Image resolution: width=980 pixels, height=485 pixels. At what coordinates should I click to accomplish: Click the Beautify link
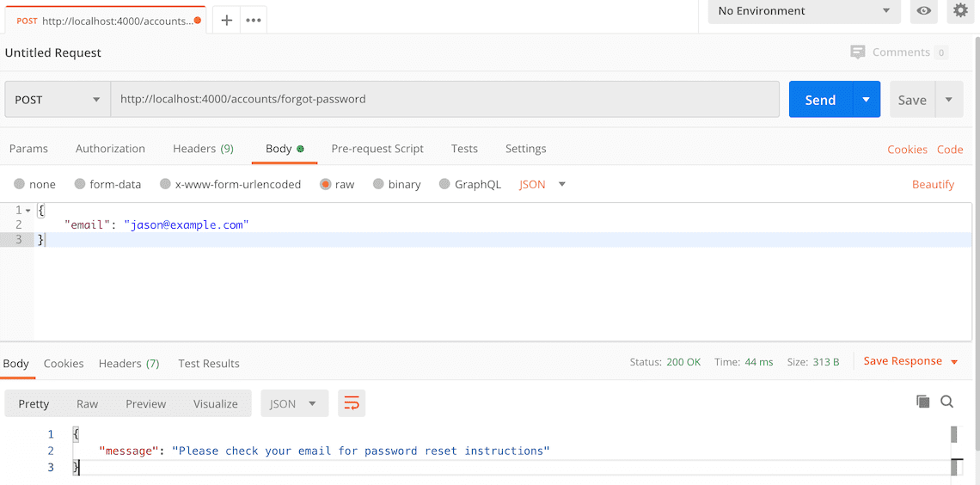pos(933,184)
